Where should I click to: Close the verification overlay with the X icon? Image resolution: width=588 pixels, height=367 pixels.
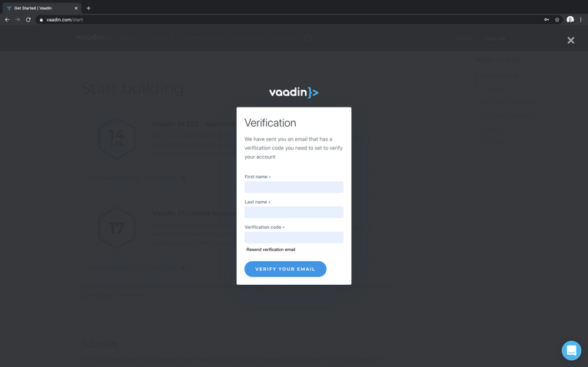(570, 40)
